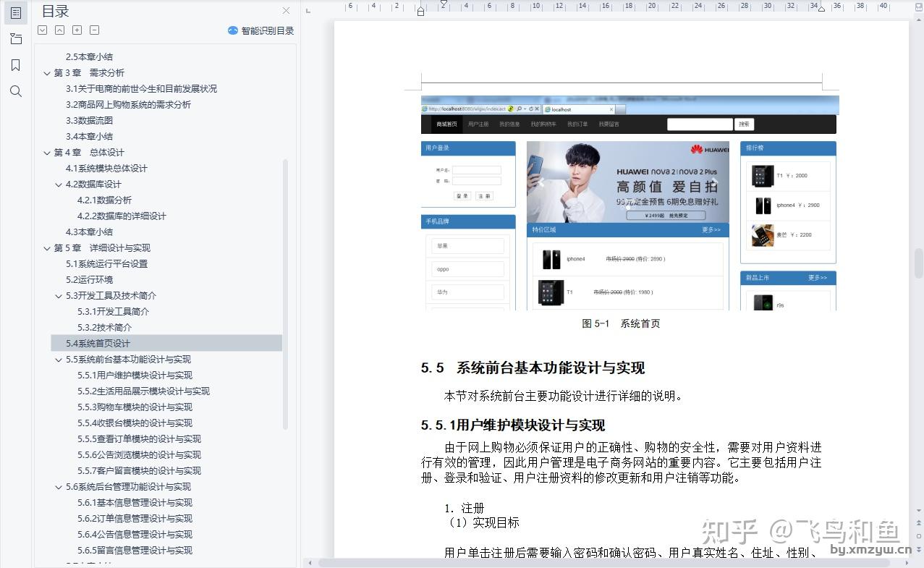Image resolution: width=924 pixels, height=568 pixels.
Task: Click the previous page double-up arrow
Action: (x=919, y=522)
